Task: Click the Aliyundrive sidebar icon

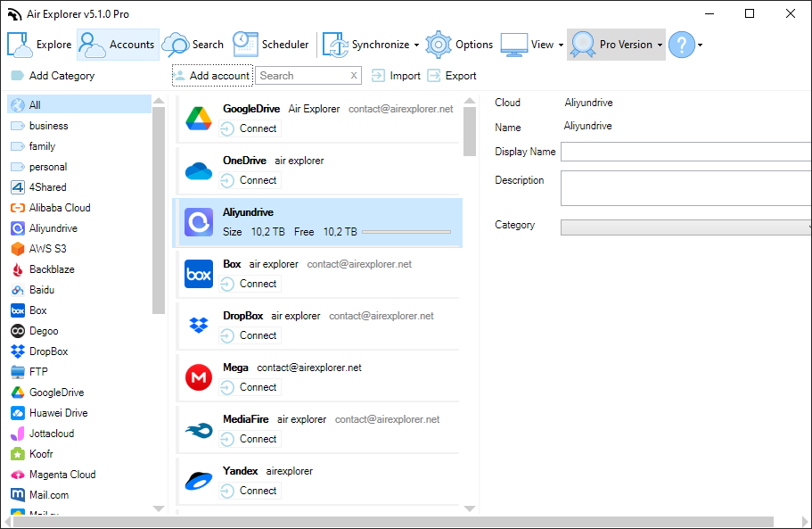Action: click(18, 228)
